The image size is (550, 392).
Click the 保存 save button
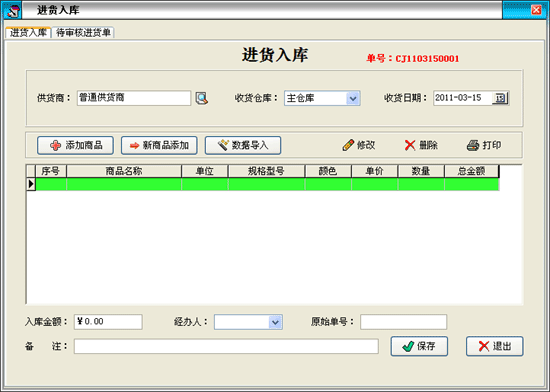click(x=419, y=346)
